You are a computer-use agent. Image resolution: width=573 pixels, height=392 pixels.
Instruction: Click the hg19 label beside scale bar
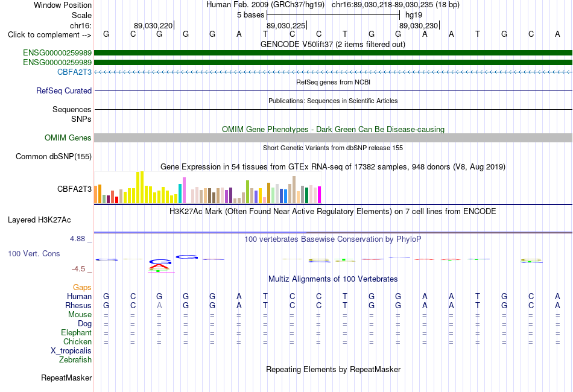point(414,15)
